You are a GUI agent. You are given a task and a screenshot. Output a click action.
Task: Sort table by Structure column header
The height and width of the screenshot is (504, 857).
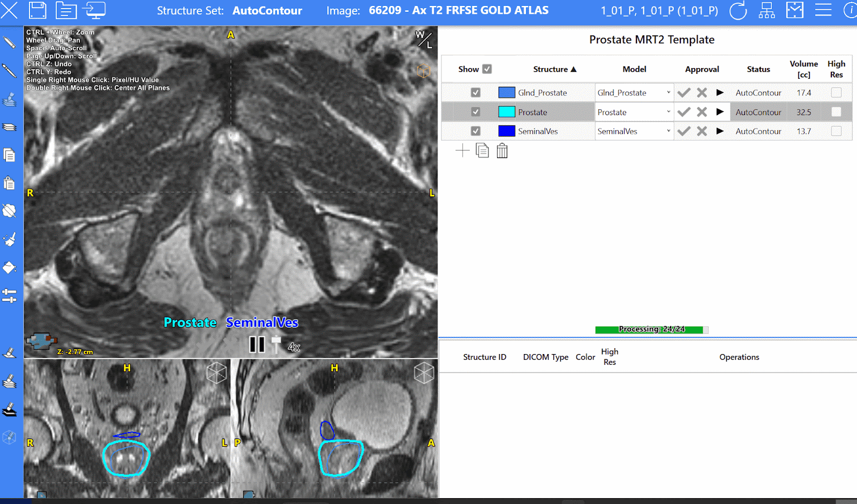555,69
